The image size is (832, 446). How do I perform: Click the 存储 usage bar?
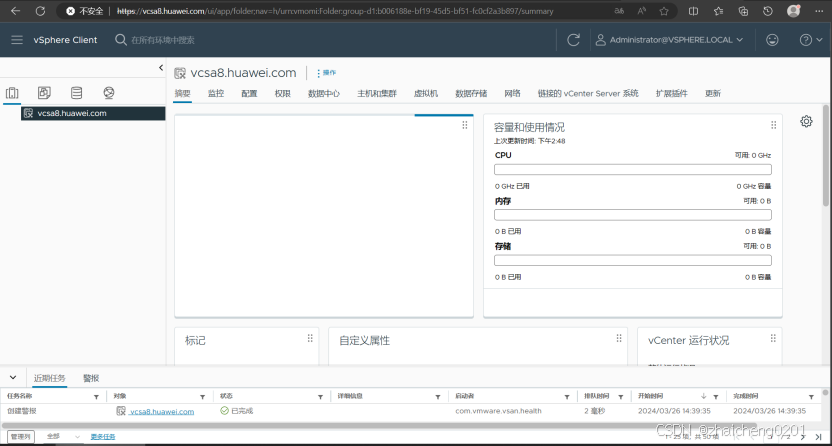[632, 260]
